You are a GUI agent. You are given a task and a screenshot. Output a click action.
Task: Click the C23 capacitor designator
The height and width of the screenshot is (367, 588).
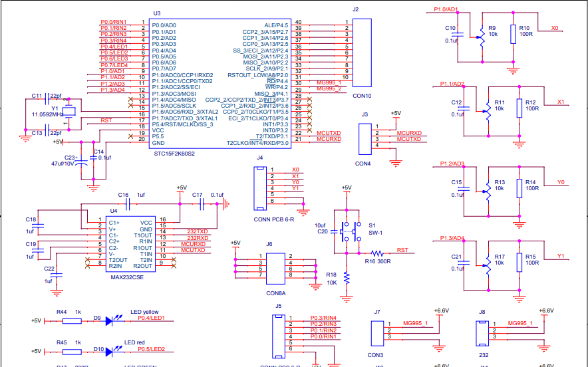[70, 158]
